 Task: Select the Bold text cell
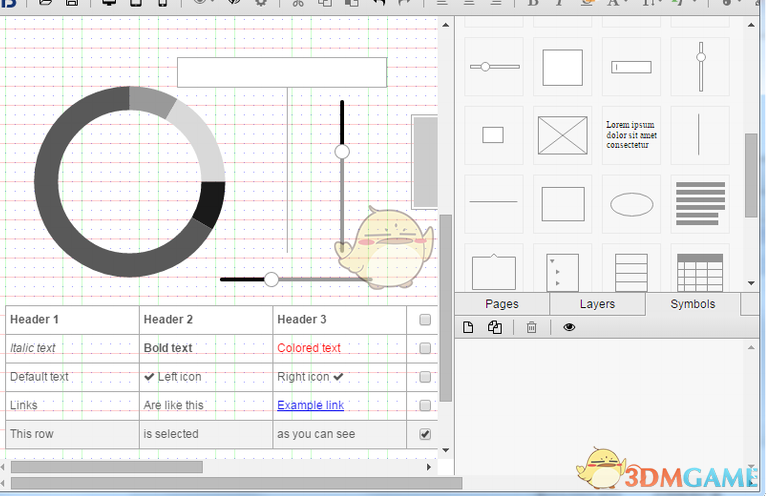(x=206, y=348)
